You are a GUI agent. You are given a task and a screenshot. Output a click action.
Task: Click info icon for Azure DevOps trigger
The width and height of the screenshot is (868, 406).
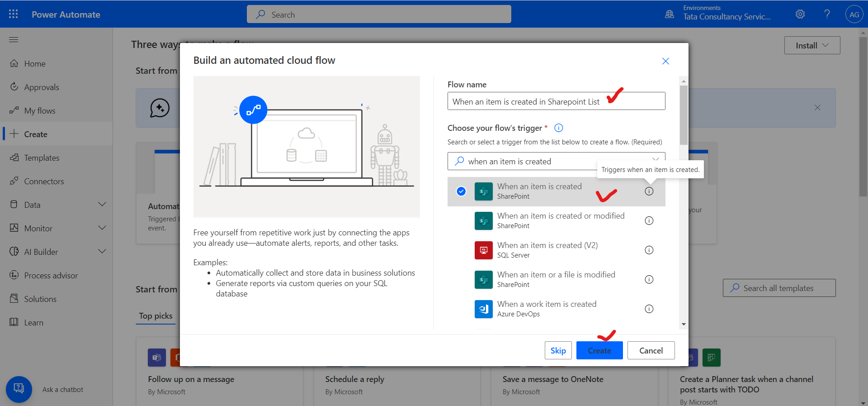(649, 309)
